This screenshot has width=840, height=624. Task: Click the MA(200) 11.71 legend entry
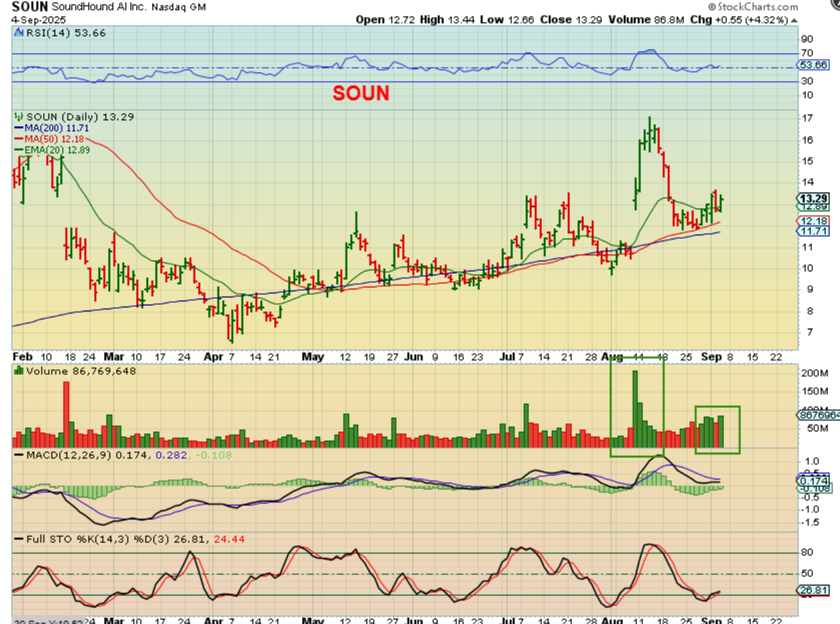(51, 128)
